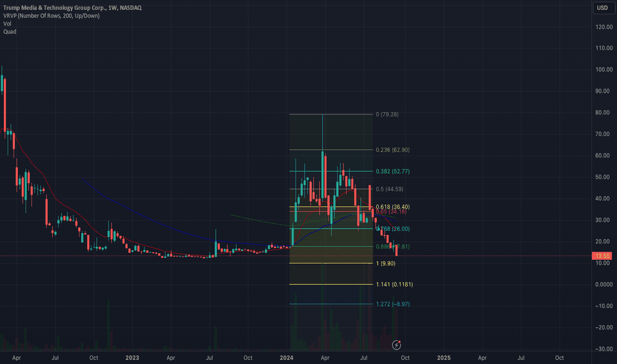Click the lightning bolt event icon
Image resolution: width=617 pixels, height=364 pixels.
point(397,345)
